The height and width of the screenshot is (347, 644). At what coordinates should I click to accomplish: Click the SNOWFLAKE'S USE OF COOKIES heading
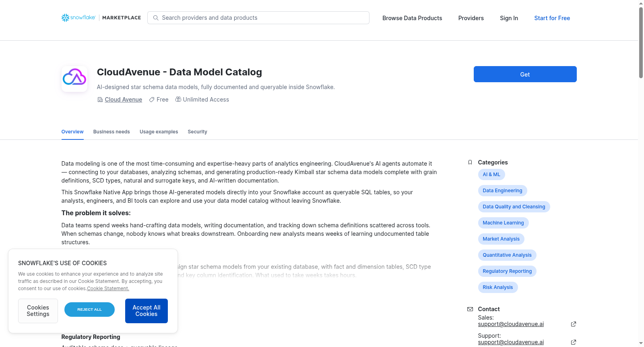[62, 263]
